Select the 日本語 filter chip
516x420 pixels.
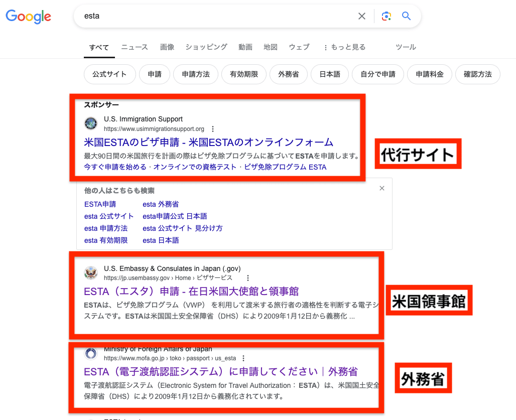[x=330, y=74]
